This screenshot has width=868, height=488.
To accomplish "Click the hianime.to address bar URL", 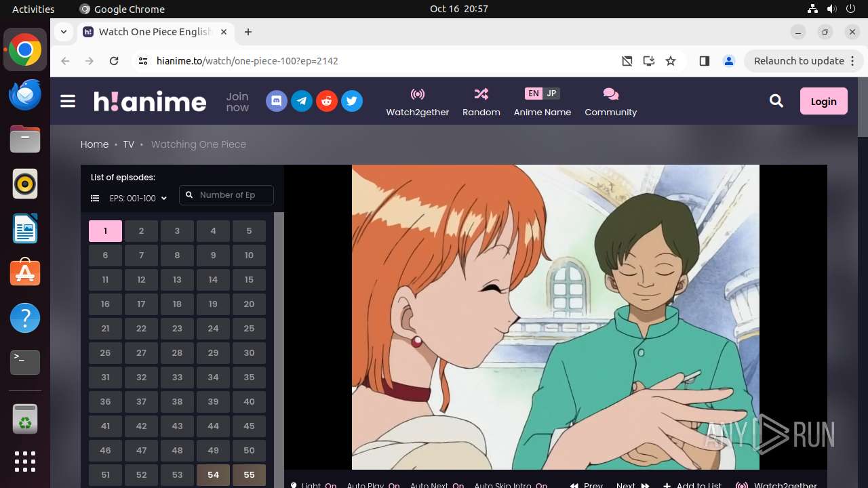I will 248,61.
